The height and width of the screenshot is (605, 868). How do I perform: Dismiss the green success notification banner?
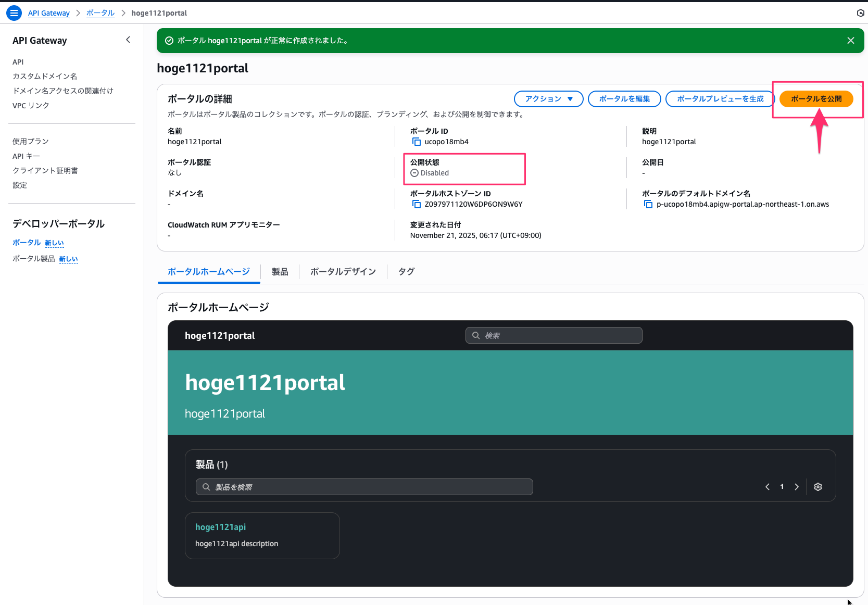click(850, 41)
